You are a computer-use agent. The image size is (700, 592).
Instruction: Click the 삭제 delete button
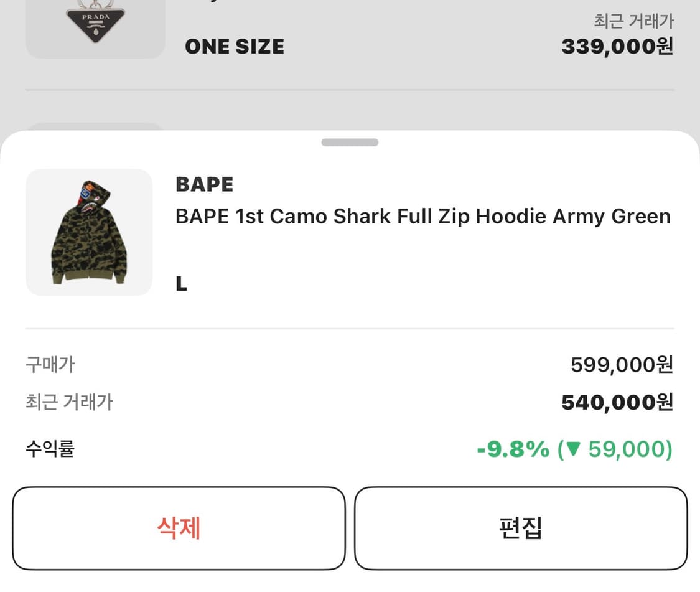coord(179,528)
